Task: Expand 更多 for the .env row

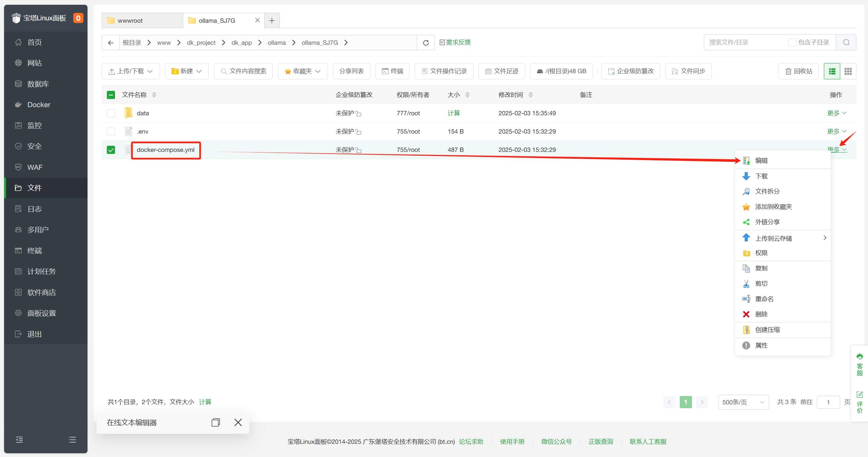Action: (837, 132)
